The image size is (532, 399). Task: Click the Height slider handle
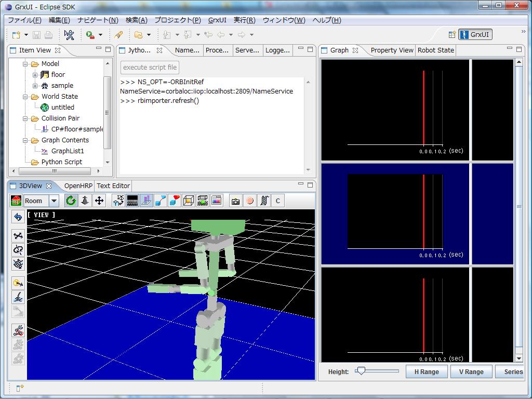pos(361,371)
